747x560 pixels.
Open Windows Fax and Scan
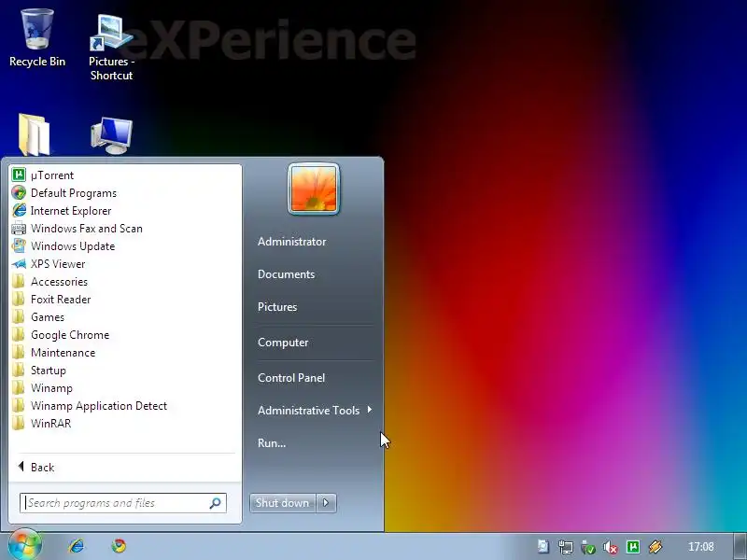[x=124, y=229]
